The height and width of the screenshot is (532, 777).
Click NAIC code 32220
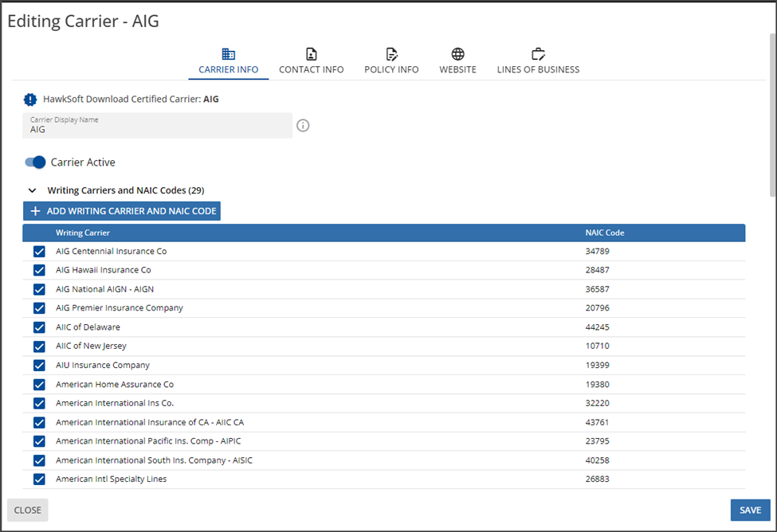click(x=597, y=403)
